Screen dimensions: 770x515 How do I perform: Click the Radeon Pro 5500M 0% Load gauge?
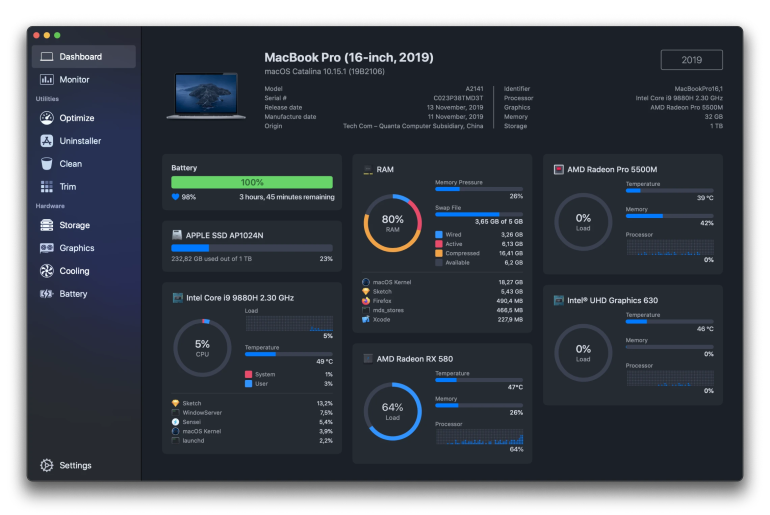[x=583, y=222]
